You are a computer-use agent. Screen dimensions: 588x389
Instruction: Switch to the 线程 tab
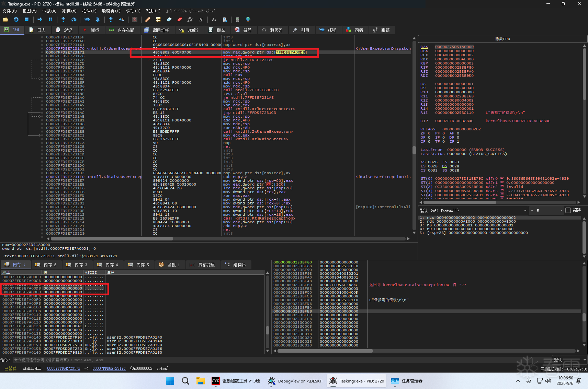(x=328, y=30)
